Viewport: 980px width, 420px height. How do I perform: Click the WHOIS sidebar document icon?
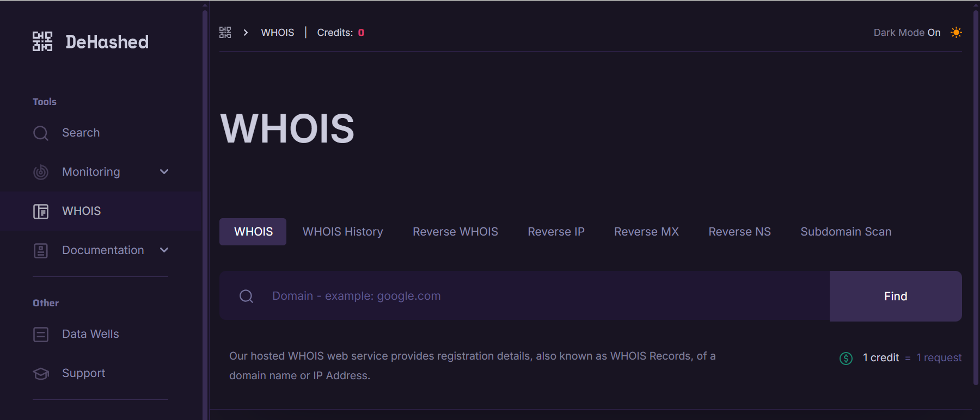(x=41, y=211)
